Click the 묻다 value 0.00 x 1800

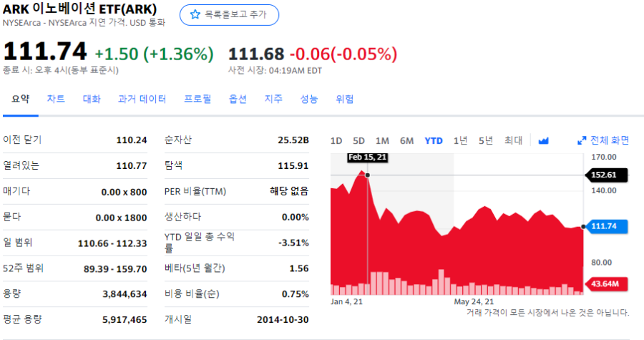121,218
